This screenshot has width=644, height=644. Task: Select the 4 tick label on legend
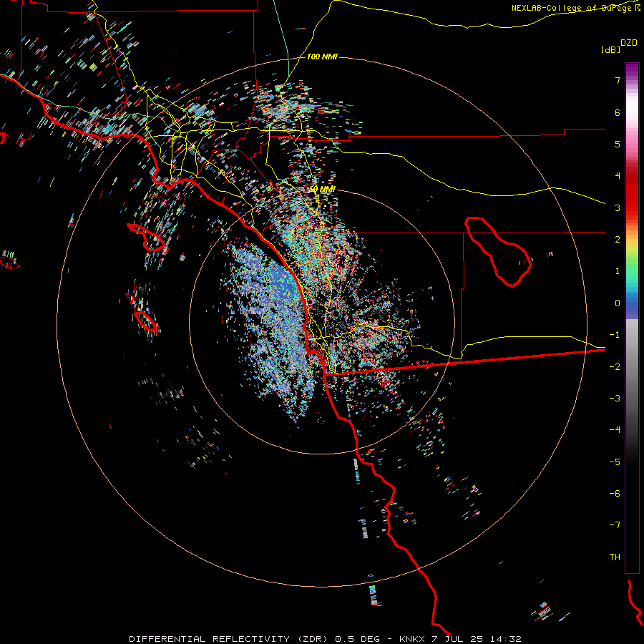[x=618, y=176]
